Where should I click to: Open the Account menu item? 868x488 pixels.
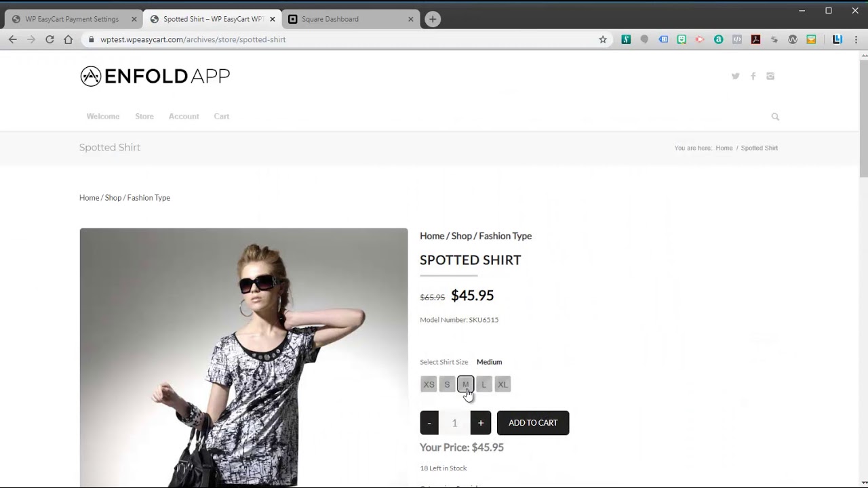184,117
